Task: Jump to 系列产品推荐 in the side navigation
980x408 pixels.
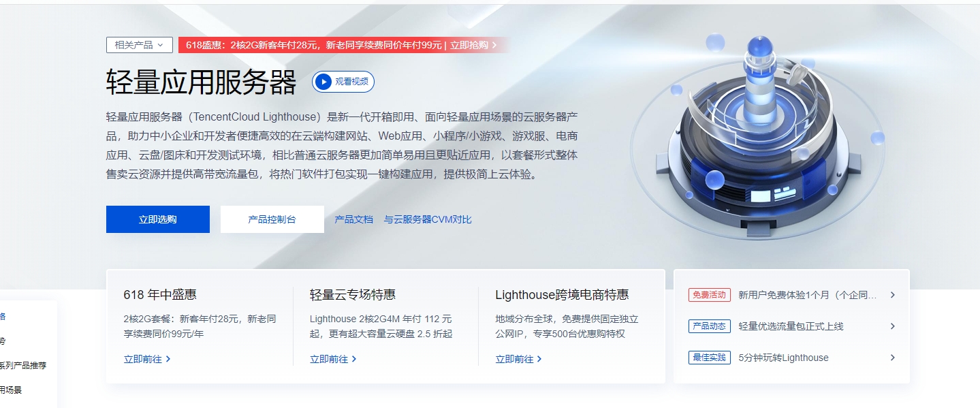Action: click(x=23, y=366)
